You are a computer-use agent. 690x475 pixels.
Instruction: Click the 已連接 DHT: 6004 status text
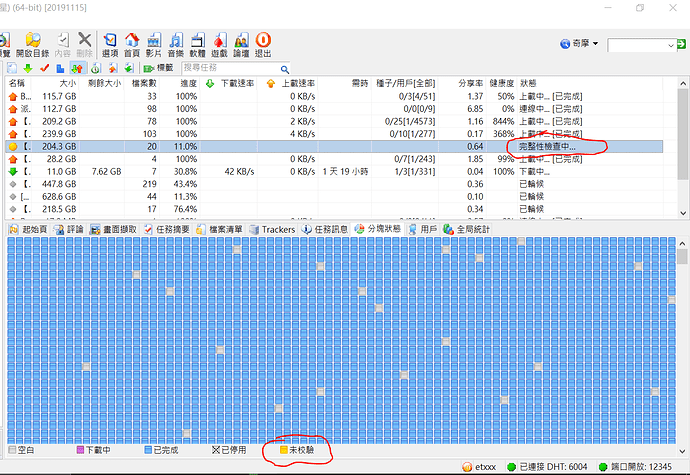tap(554, 467)
